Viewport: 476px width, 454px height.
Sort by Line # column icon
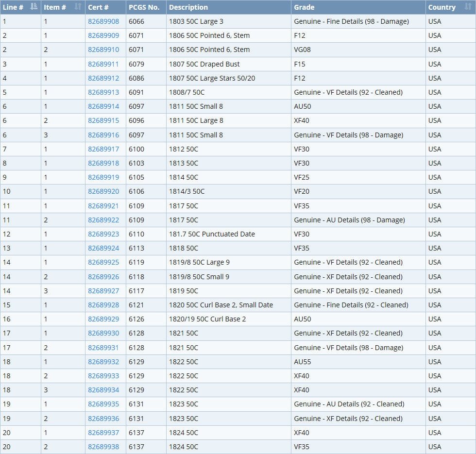click(34, 7)
